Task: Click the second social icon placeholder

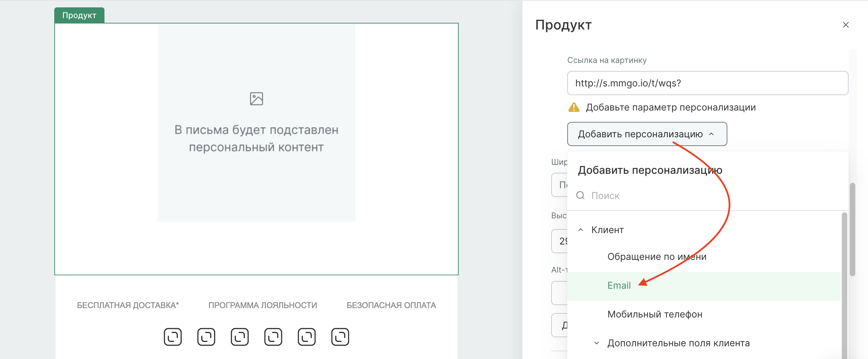Action: 206,337
